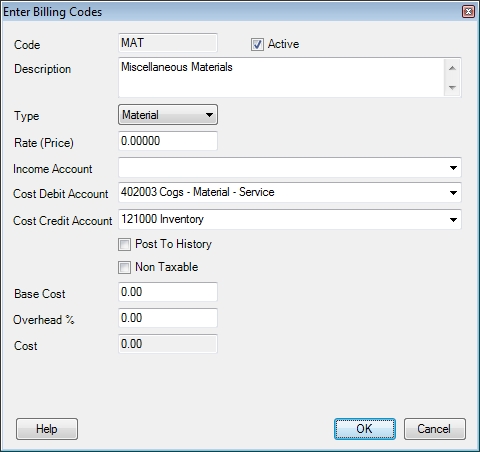Click the Description scrollbar down arrow
The image size is (480, 452).
click(x=452, y=87)
